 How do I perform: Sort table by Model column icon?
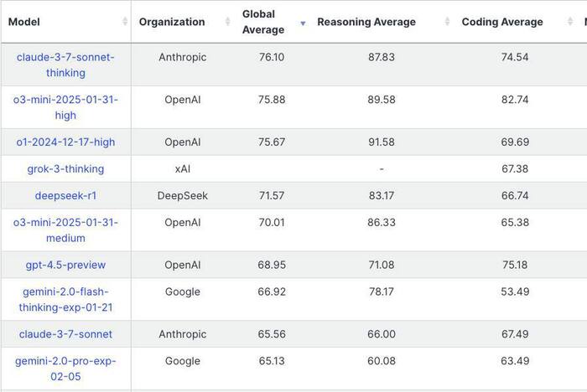point(125,23)
